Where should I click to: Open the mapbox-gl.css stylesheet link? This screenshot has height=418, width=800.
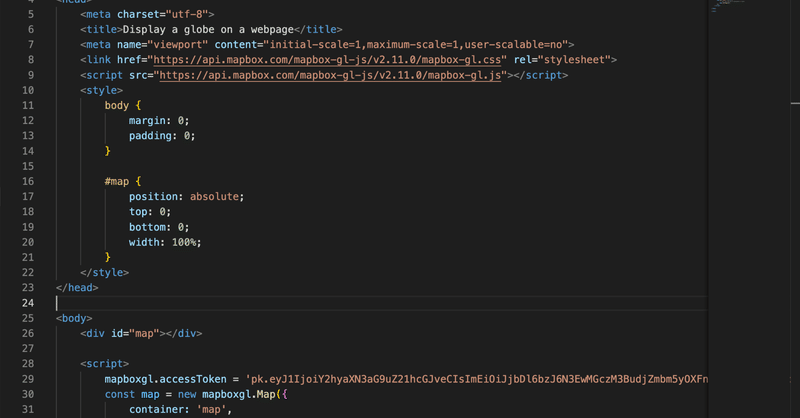click(x=327, y=60)
